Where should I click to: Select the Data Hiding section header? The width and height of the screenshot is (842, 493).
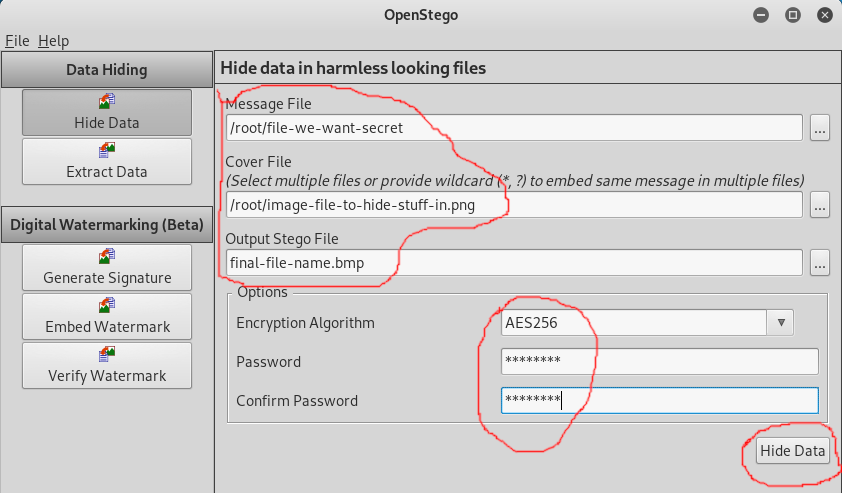pos(107,70)
